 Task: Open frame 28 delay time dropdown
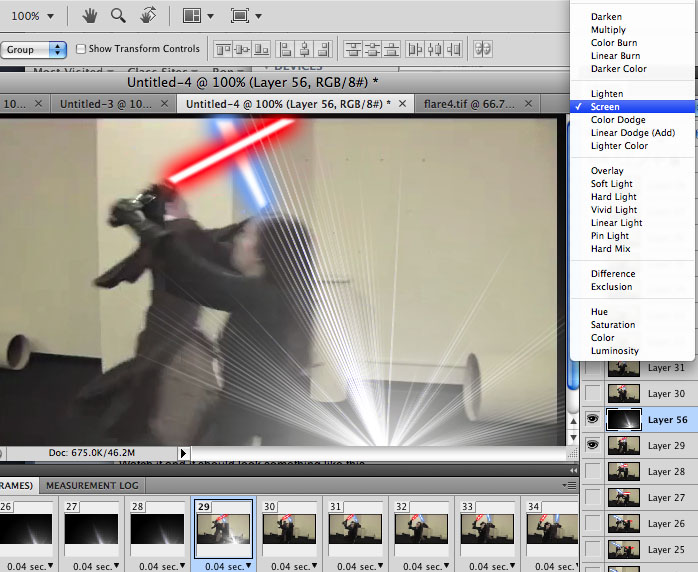(x=182, y=566)
